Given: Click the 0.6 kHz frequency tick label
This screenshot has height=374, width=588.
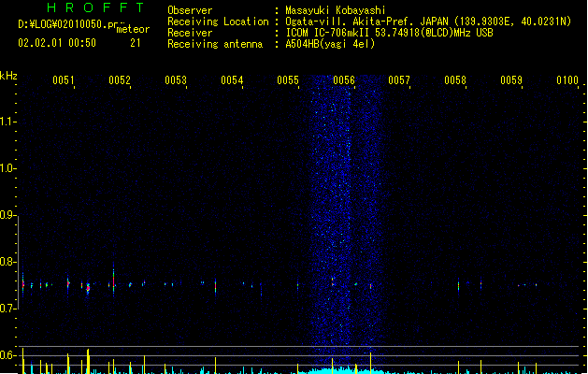Looking at the screenshot, I should (x=7, y=355).
